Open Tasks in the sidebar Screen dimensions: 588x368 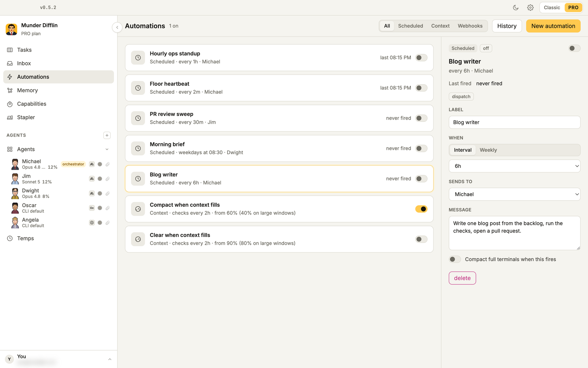[x=58, y=50]
